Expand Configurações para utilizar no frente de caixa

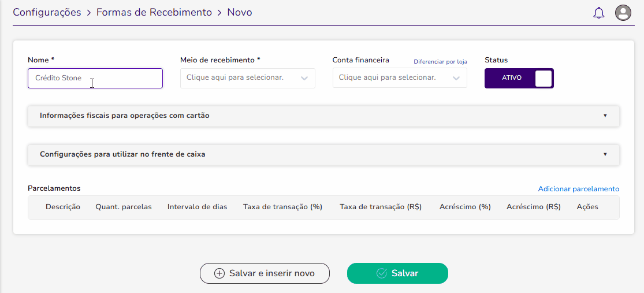coord(323,154)
